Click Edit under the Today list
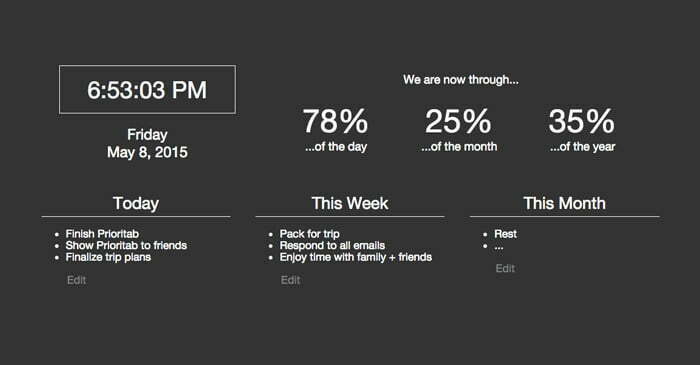Viewport: 700px width, 365px height. 76,280
